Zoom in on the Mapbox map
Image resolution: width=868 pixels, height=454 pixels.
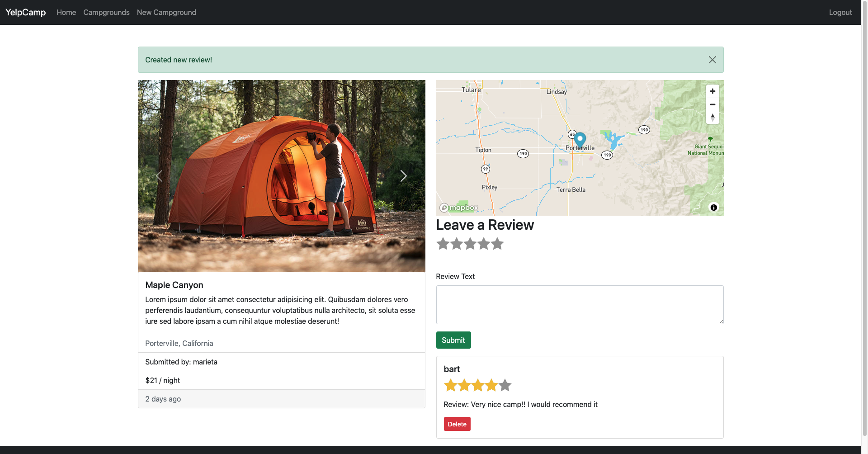[x=712, y=91]
